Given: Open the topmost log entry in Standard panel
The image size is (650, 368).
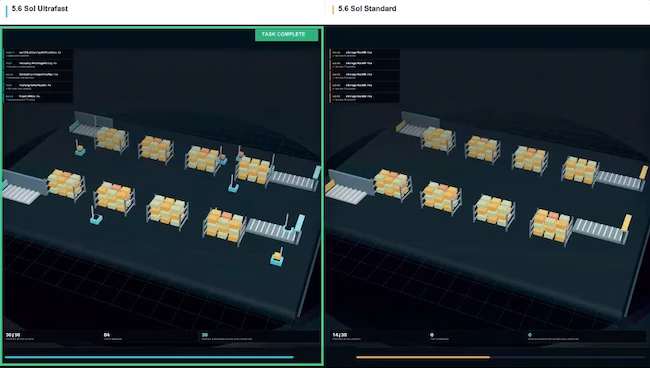Looking at the screenshot, I should pos(365,54).
